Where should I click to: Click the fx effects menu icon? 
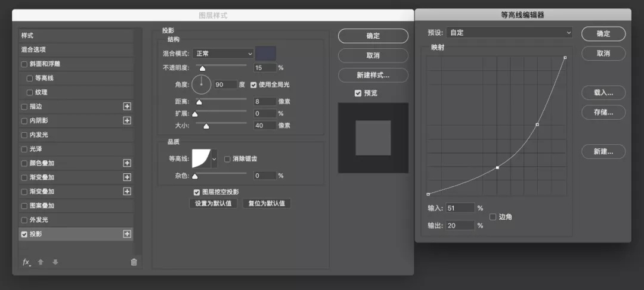(x=26, y=262)
